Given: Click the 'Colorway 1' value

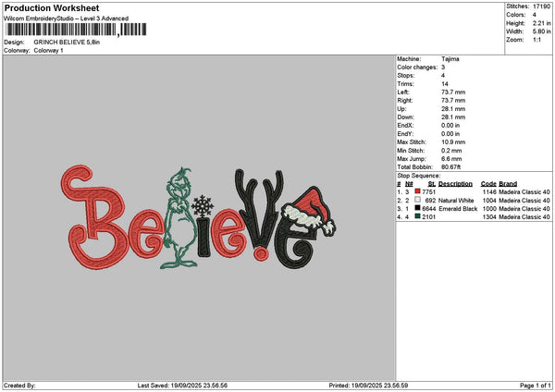Looking at the screenshot, I should point(48,51).
